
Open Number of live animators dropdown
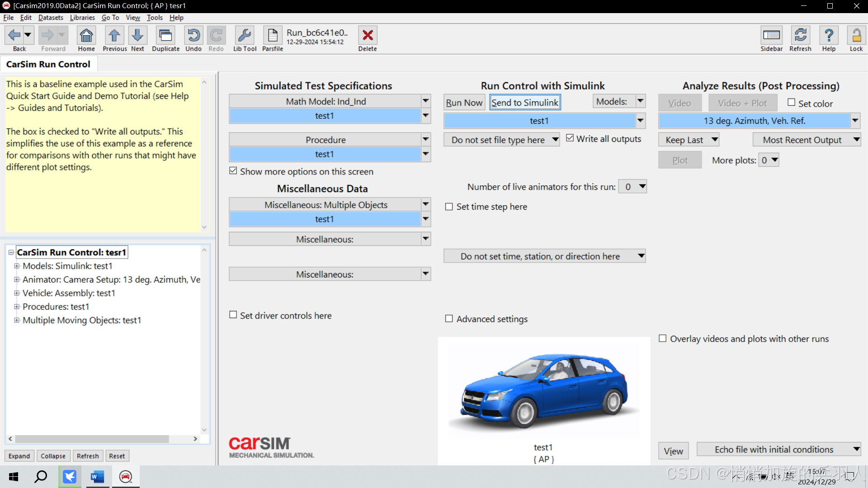(x=633, y=187)
